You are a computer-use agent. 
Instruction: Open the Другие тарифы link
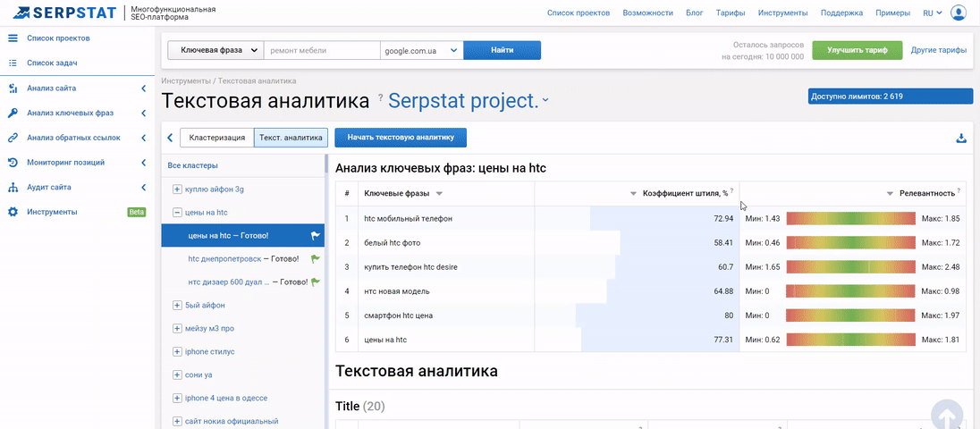(x=939, y=50)
